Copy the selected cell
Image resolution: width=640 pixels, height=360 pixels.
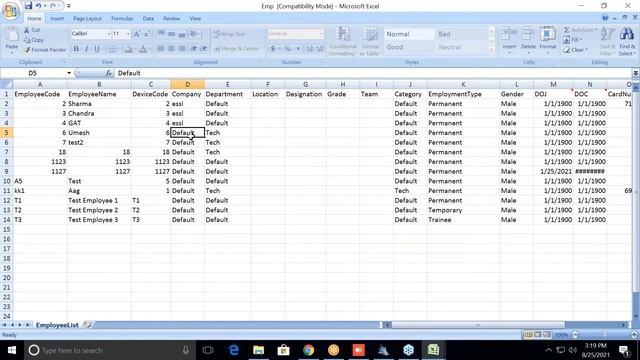click(x=34, y=40)
